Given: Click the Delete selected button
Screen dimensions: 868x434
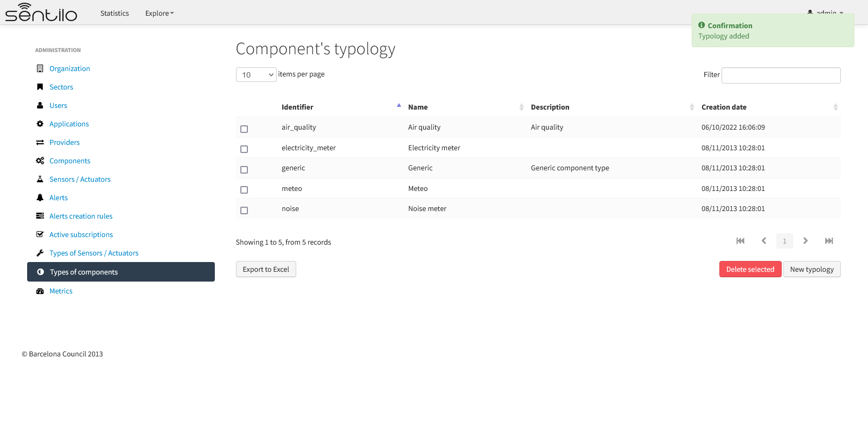Looking at the screenshot, I should coord(750,269).
